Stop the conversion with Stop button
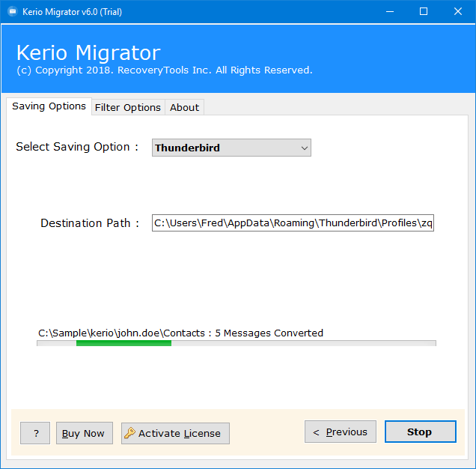Image resolution: width=476 pixels, height=469 pixels. (x=421, y=432)
